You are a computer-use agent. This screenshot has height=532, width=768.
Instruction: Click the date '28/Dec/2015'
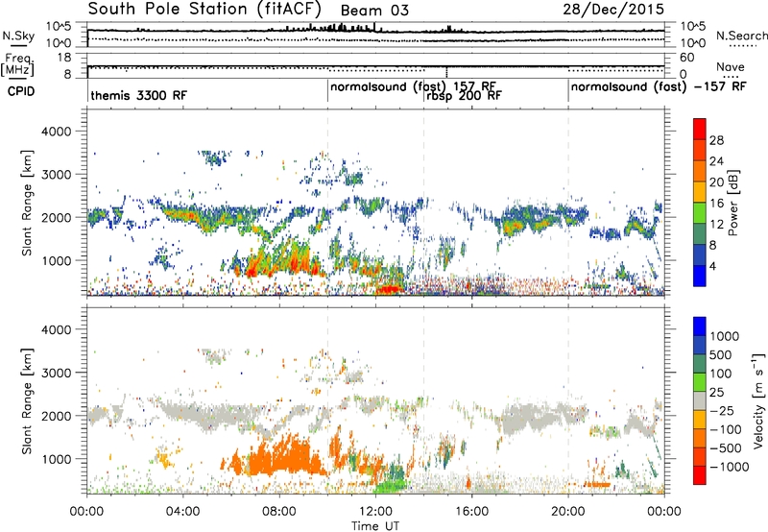click(x=613, y=10)
